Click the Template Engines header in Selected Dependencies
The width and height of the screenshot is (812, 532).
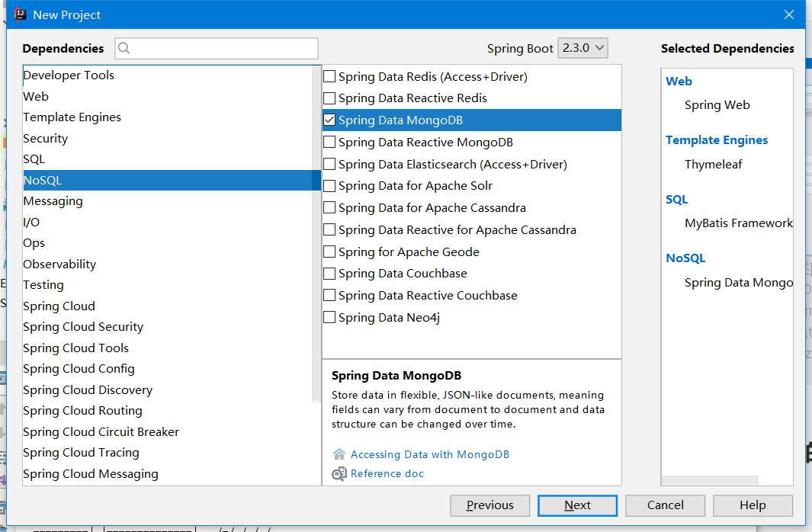pyautogui.click(x=717, y=140)
